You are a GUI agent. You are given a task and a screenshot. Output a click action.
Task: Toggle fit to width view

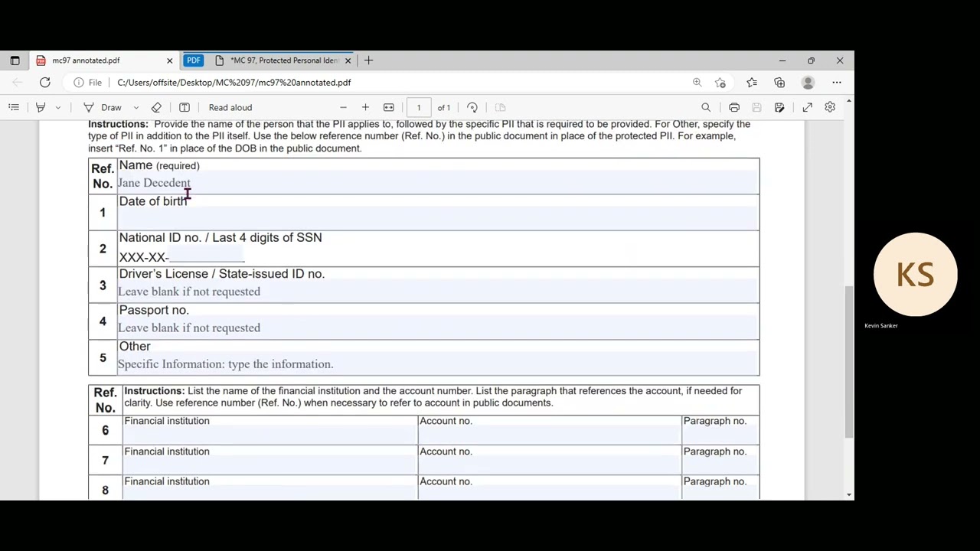pos(389,108)
